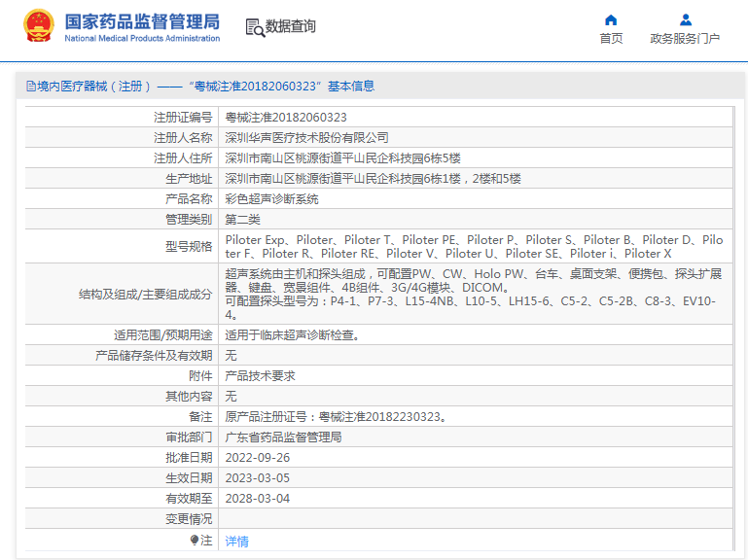Select the structure and composition description
748x560 pixels.
point(475,295)
